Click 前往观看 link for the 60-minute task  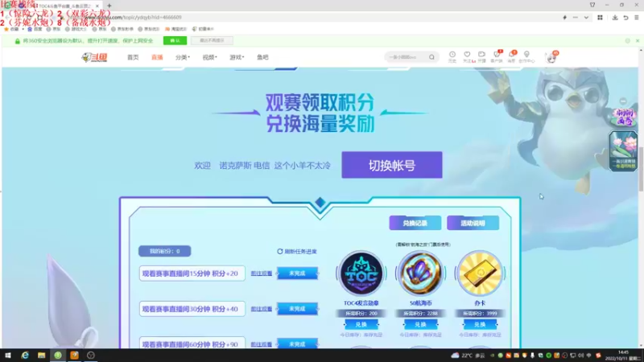(262, 344)
